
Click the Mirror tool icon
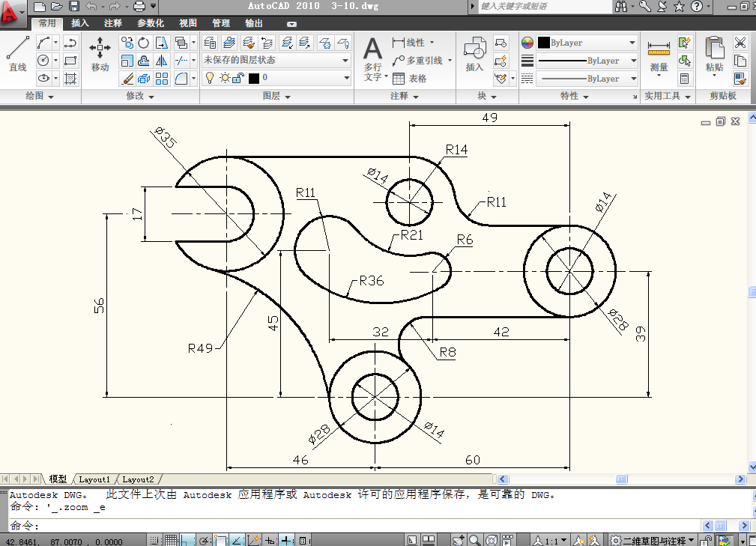tap(162, 61)
